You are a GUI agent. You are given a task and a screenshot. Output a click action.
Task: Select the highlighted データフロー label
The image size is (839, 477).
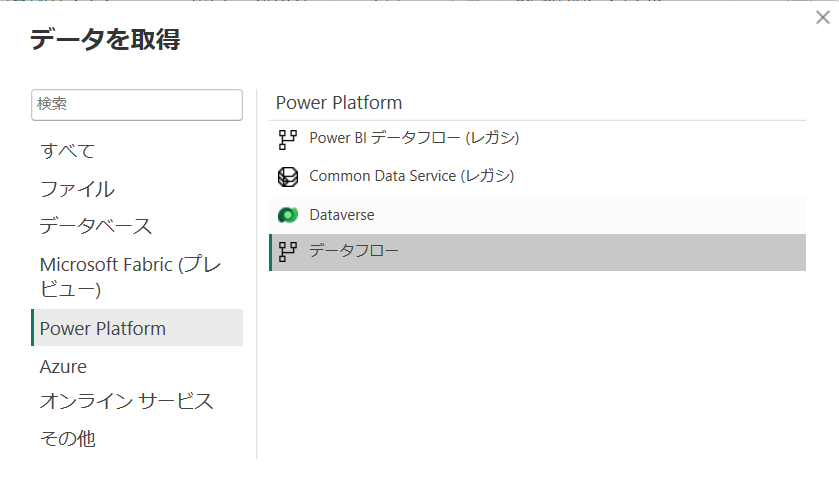(x=354, y=252)
